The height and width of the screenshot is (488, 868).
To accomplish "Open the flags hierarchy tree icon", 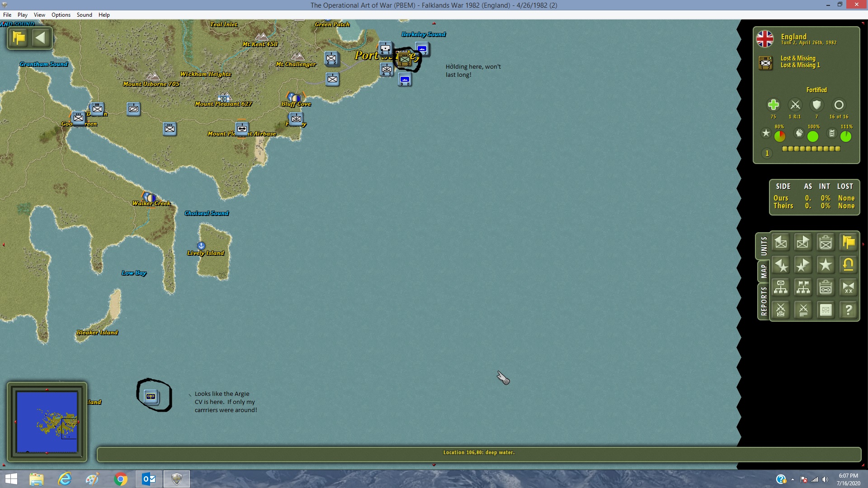I will [803, 287].
